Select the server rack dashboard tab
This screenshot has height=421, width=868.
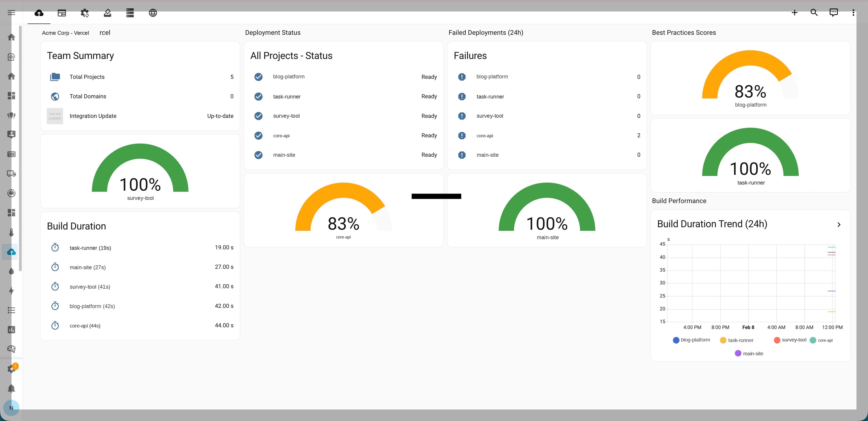click(x=130, y=13)
